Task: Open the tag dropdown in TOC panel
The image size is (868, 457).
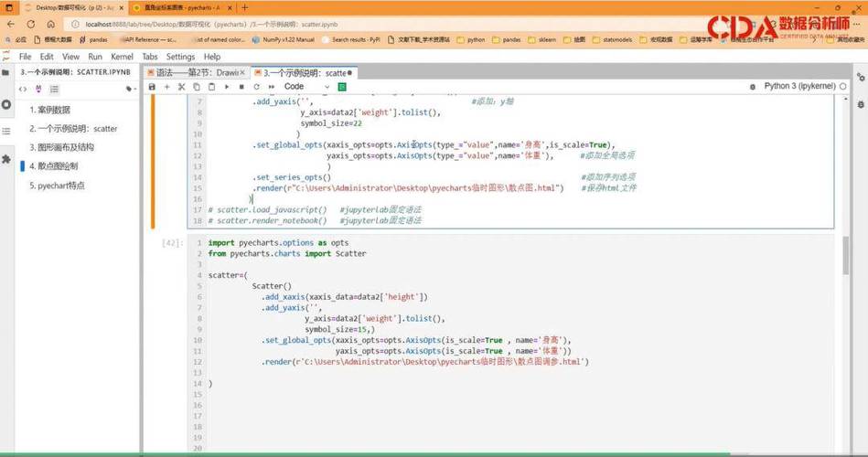Action: pyautogui.click(x=131, y=89)
